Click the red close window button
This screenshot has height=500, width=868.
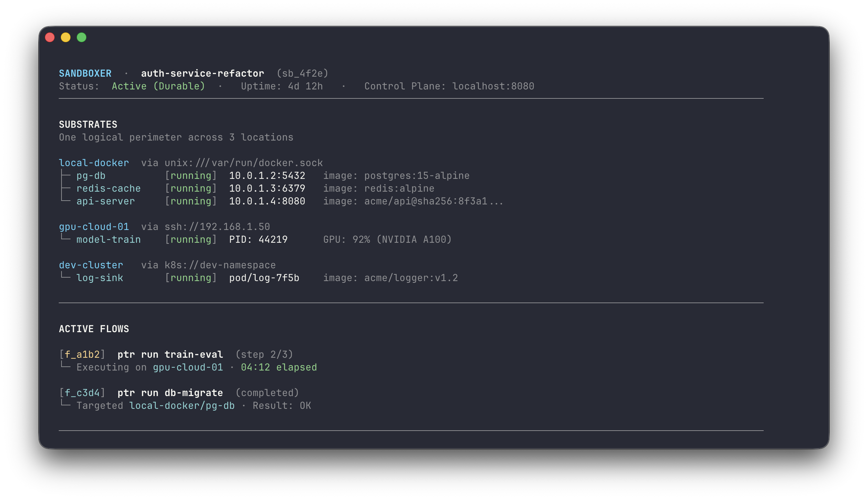tap(50, 37)
